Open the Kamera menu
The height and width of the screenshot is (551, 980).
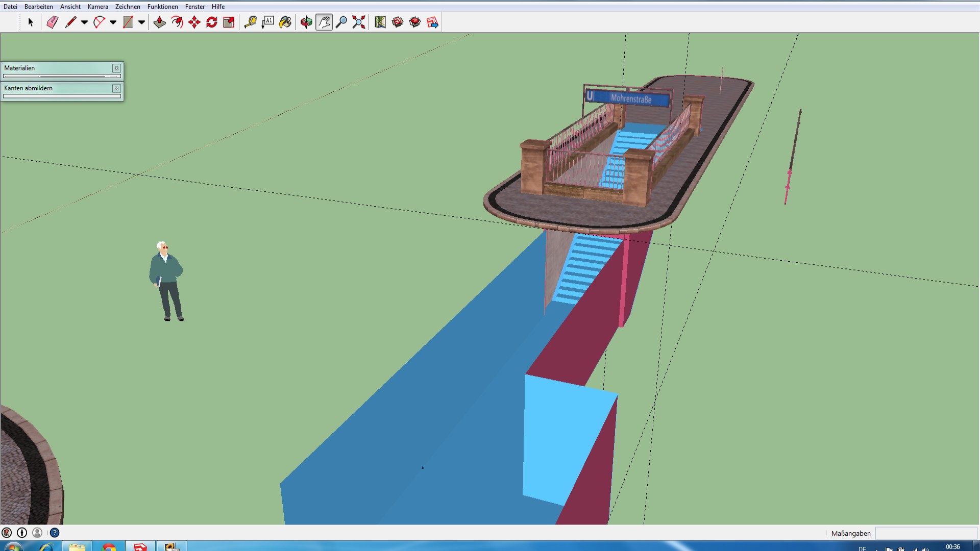pos(97,7)
